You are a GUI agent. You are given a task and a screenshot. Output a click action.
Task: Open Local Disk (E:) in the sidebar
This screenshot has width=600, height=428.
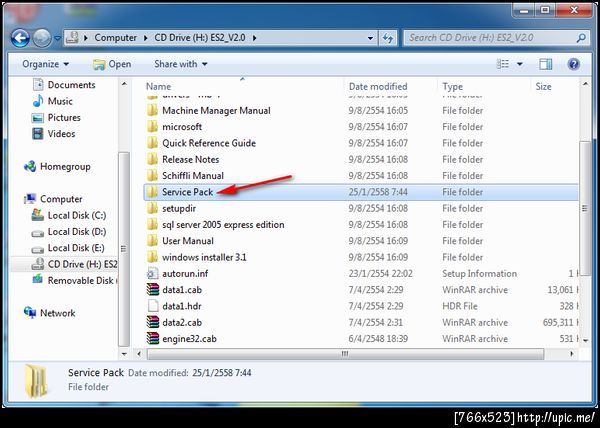tap(76, 248)
